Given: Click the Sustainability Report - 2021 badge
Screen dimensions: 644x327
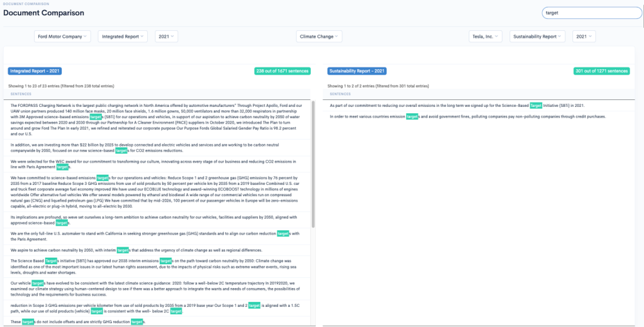Looking at the screenshot, I should pyautogui.click(x=357, y=71).
